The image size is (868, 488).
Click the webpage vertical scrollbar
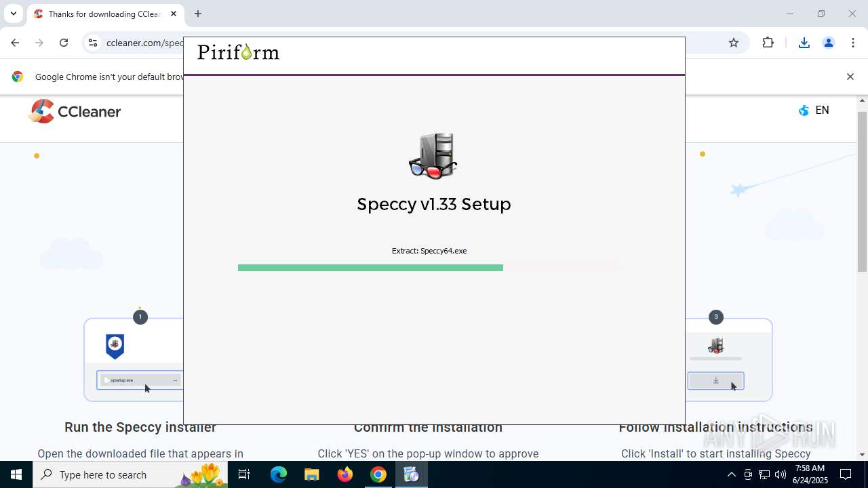pos(862,192)
